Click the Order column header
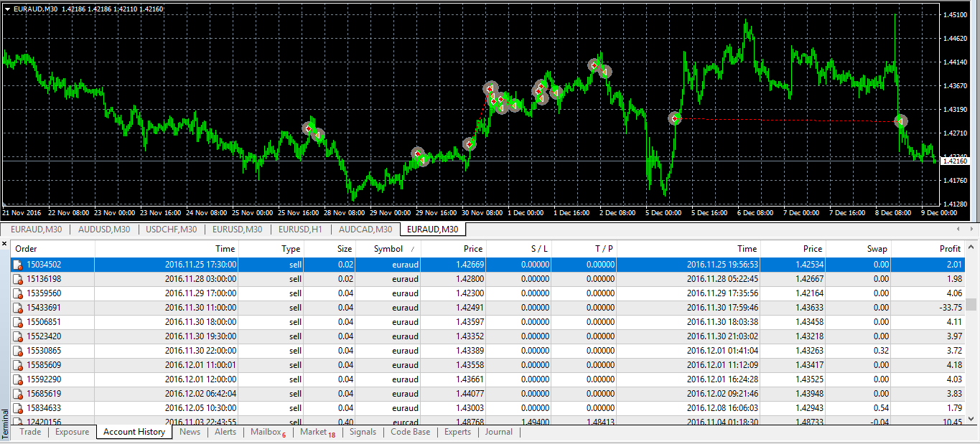The height and width of the screenshot is (444, 980). [x=27, y=249]
